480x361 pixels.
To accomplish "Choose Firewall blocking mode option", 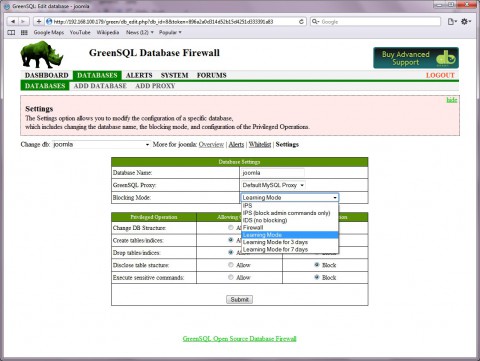I will click(290, 228).
